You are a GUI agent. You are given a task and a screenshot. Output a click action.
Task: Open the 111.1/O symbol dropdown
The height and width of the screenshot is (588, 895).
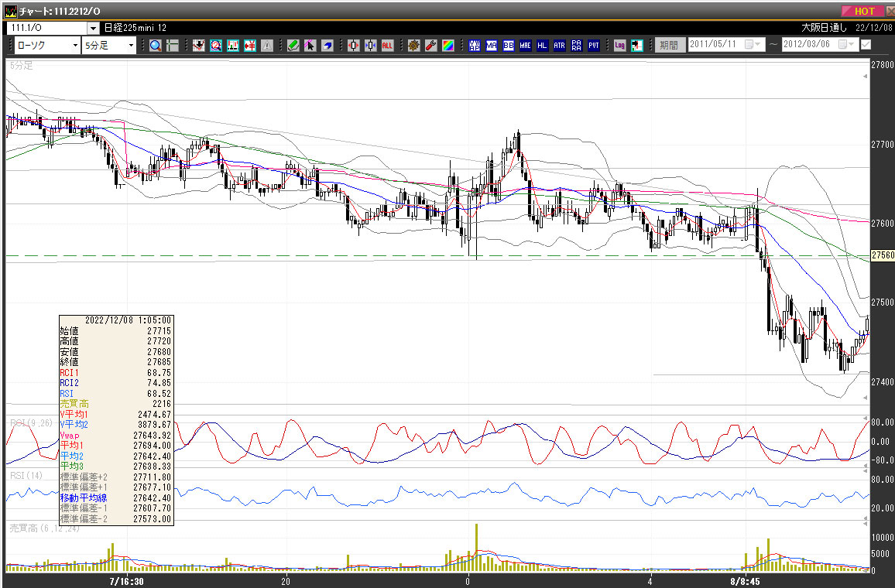[x=94, y=28]
